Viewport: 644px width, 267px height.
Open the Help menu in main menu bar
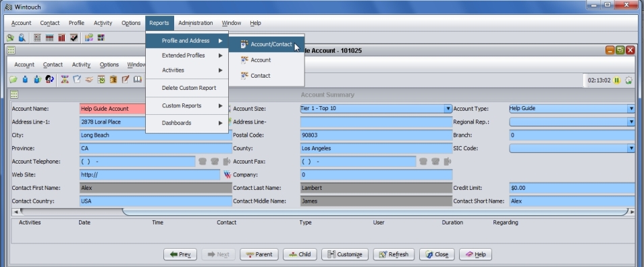[x=255, y=23]
